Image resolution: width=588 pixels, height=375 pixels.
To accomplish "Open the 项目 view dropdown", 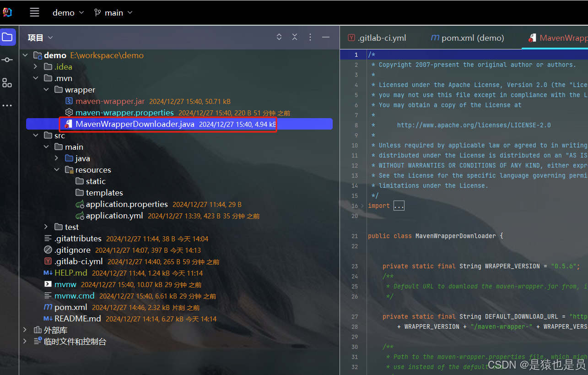I will 40,38.
